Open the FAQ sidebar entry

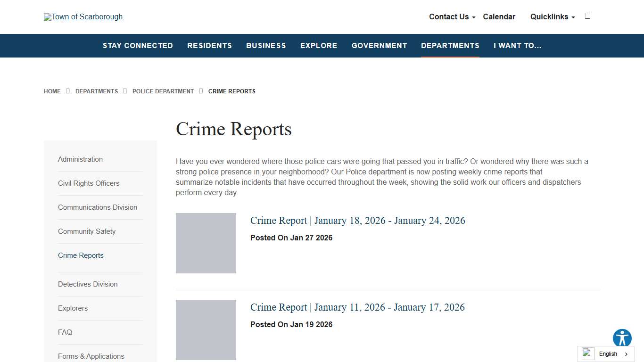(x=65, y=332)
